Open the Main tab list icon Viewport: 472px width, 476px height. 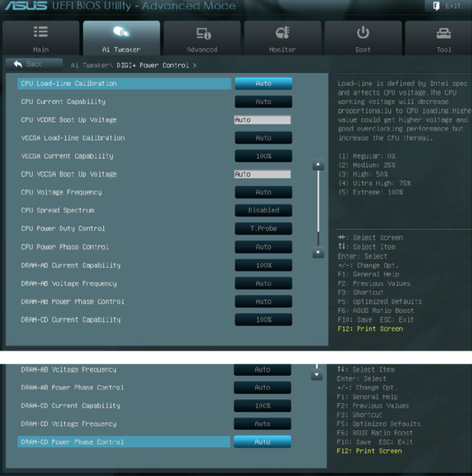click(41, 32)
